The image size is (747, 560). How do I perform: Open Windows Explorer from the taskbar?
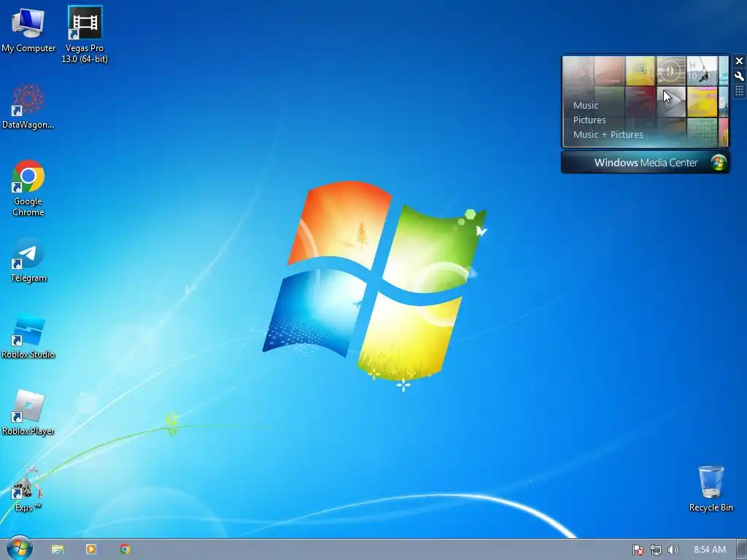pos(58,549)
